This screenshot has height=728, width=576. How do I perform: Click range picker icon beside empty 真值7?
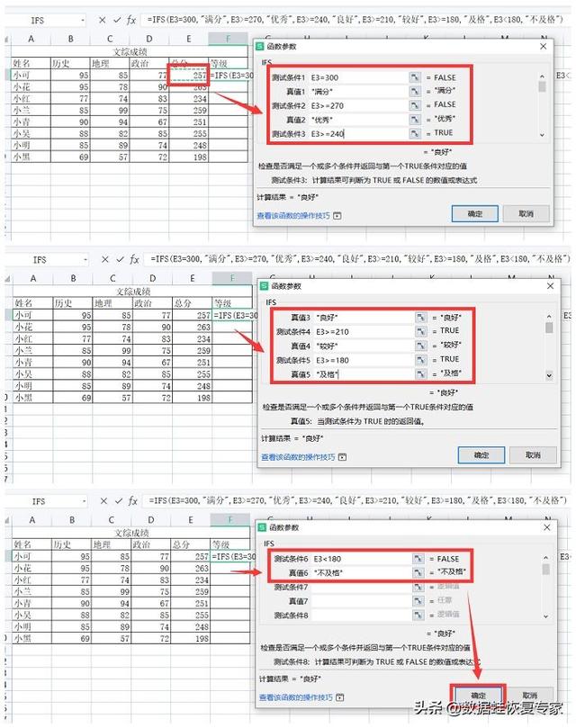tap(418, 601)
